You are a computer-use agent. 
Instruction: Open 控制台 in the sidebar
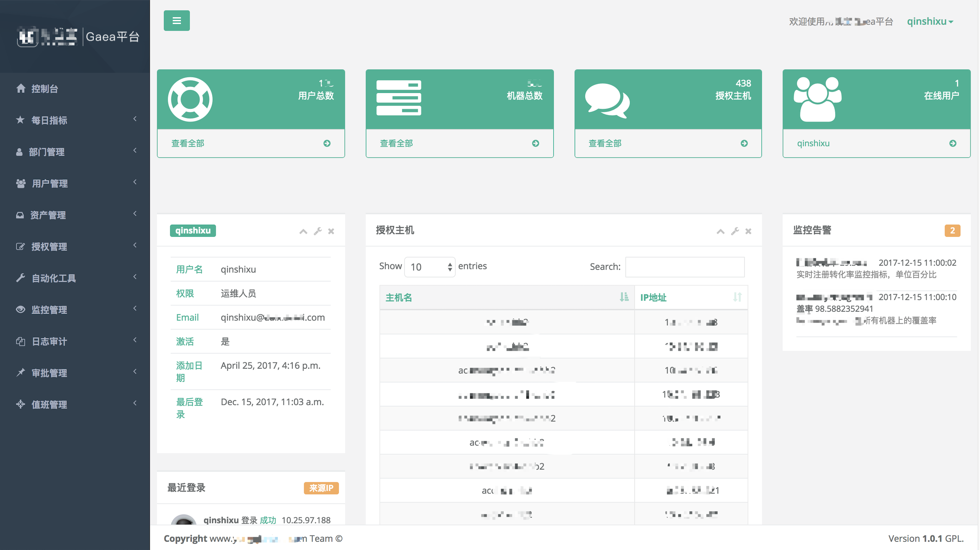tap(75, 89)
